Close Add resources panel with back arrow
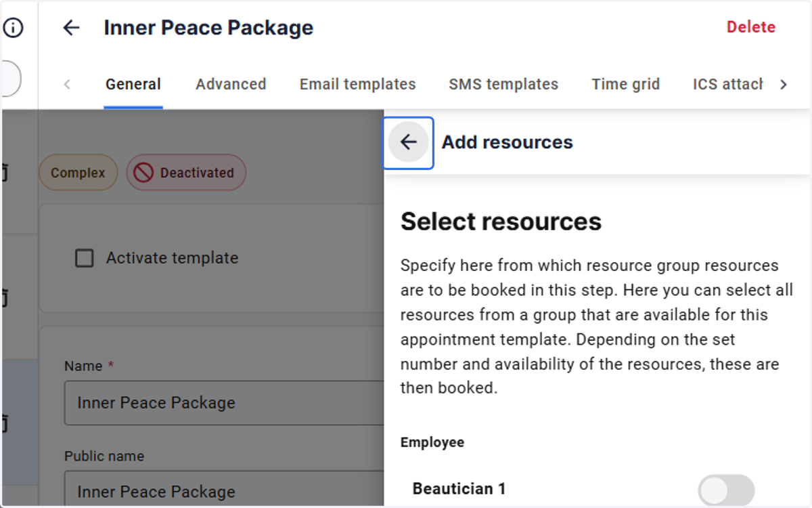This screenshot has height=508, width=812. (408, 142)
